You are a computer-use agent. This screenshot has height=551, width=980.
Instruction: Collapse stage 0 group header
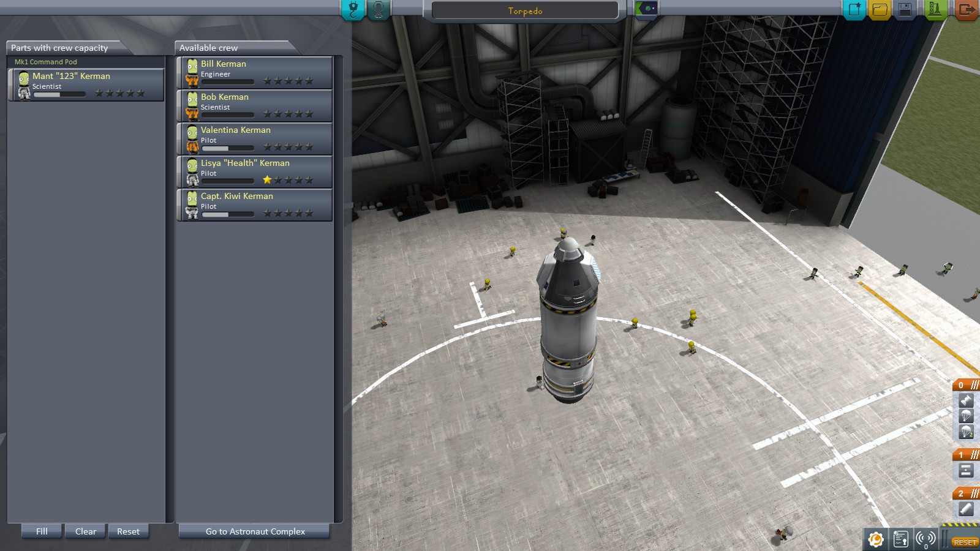coord(967,385)
